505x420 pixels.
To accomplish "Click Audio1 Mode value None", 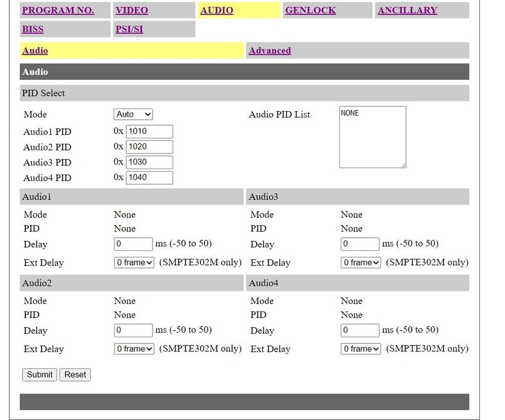I will (125, 215).
